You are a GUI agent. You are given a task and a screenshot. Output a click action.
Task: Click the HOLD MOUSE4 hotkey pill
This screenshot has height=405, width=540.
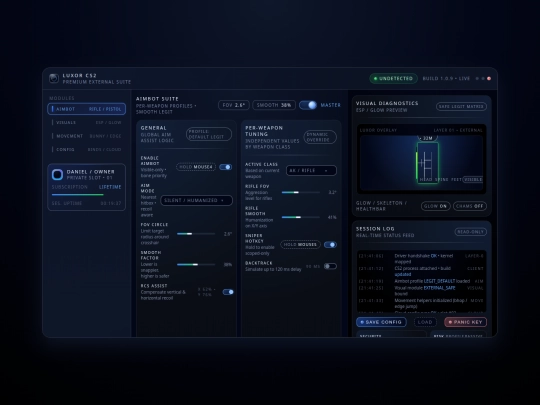point(196,167)
